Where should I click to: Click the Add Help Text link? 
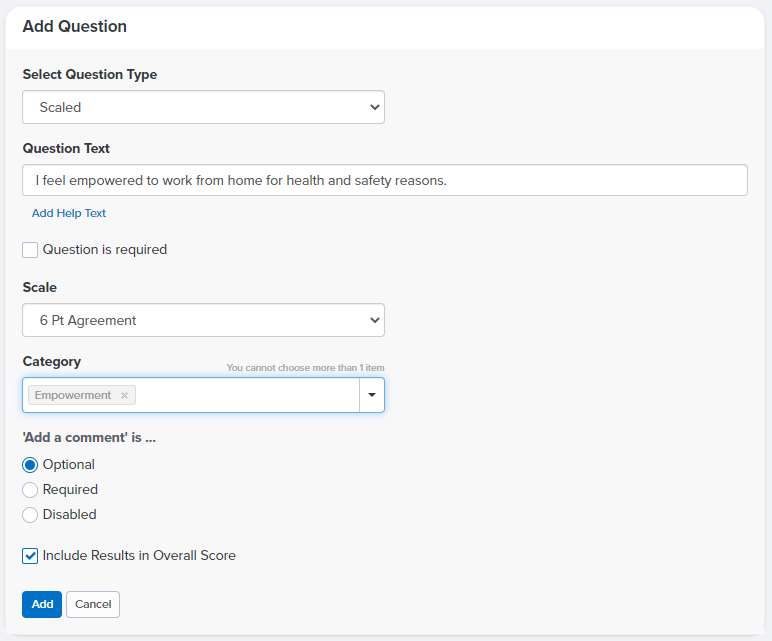click(69, 213)
